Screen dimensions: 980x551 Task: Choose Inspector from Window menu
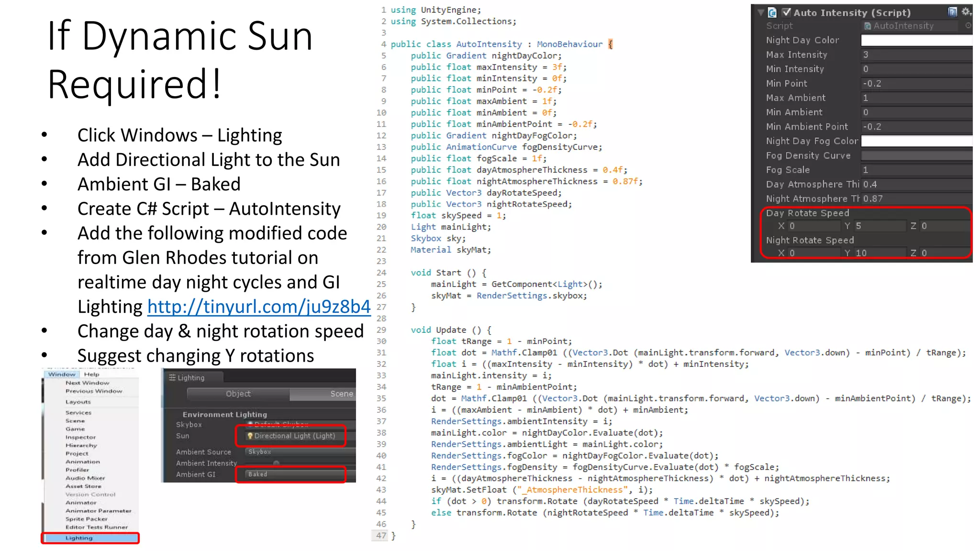point(81,437)
